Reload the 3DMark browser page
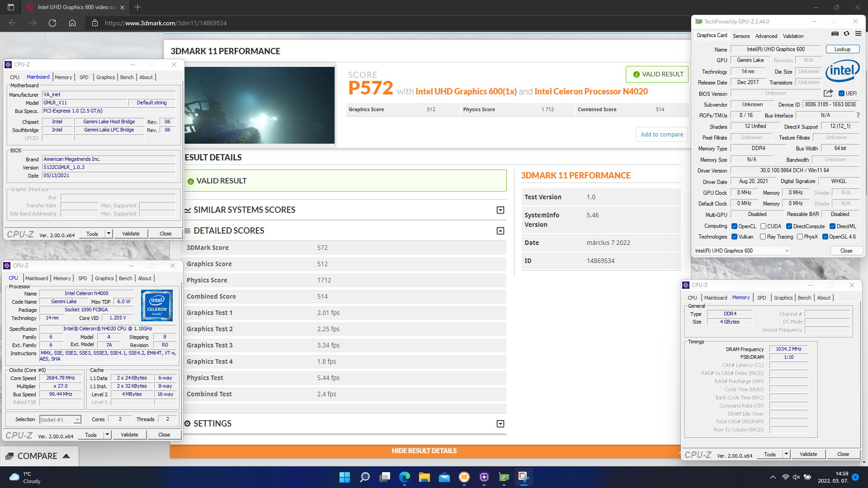Viewport: 868px width, 488px height. coord(52,23)
